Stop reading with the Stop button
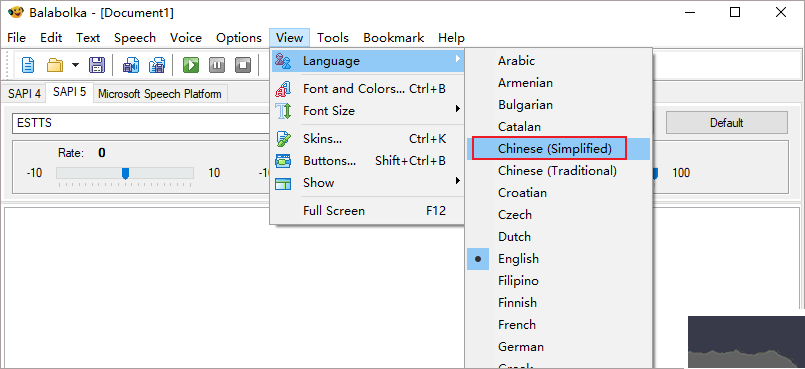Screen dimensions: 805x369 tap(243, 65)
